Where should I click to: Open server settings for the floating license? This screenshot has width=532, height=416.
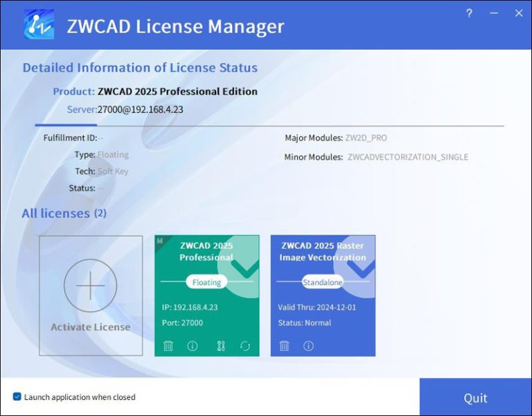[x=221, y=346]
